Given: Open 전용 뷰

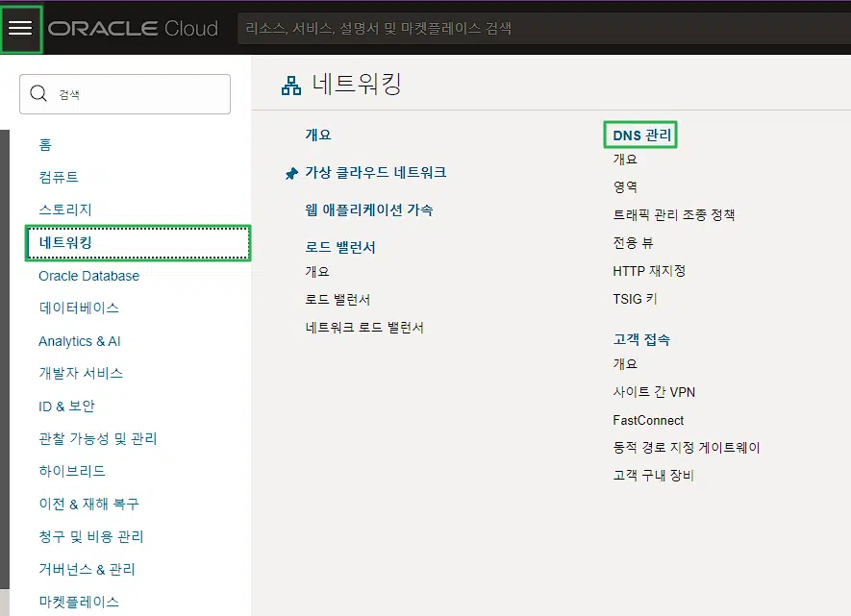Looking at the screenshot, I should (x=633, y=243).
